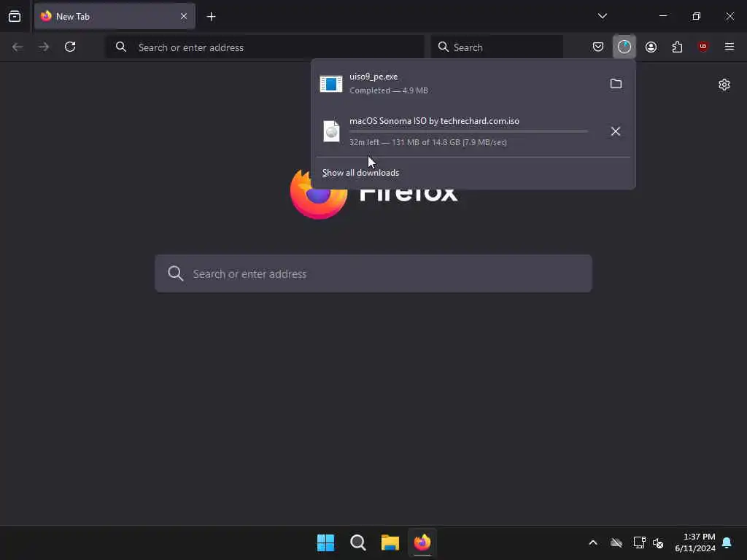Open the Extensions puzzle icon
The image size is (747, 560).
(x=677, y=47)
